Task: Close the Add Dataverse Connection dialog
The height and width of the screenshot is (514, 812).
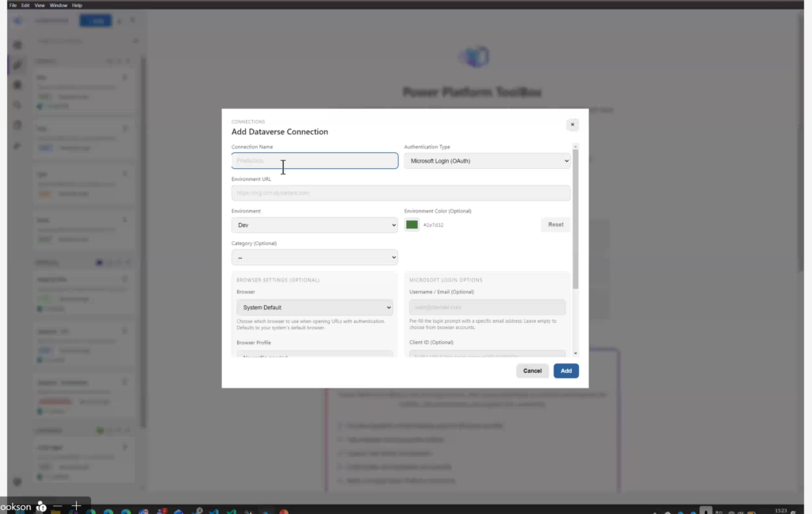Action: click(572, 125)
